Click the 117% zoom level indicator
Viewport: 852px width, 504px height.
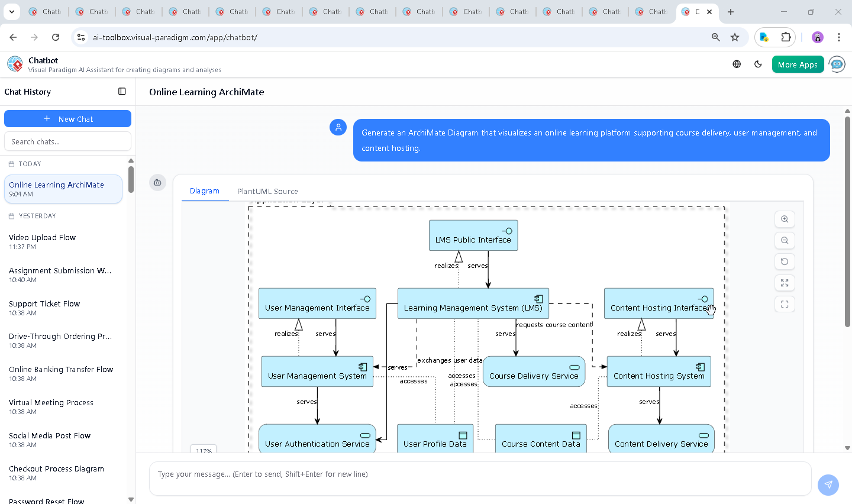pyautogui.click(x=204, y=450)
